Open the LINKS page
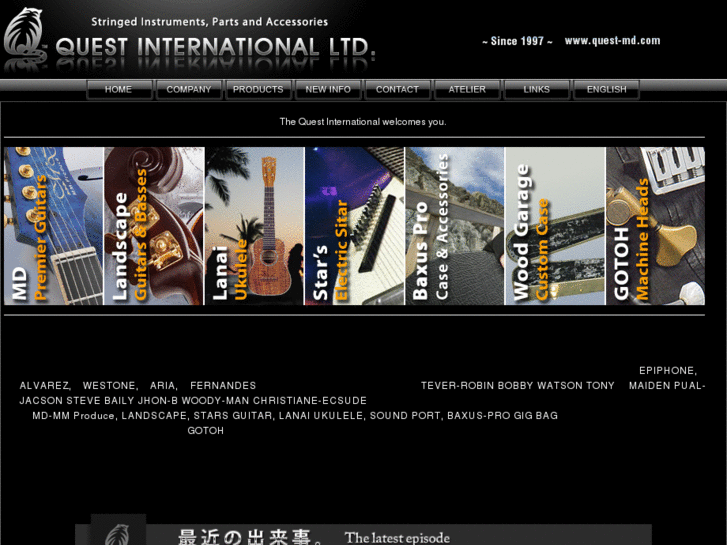This screenshot has width=727, height=545. pyautogui.click(x=536, y=90)
